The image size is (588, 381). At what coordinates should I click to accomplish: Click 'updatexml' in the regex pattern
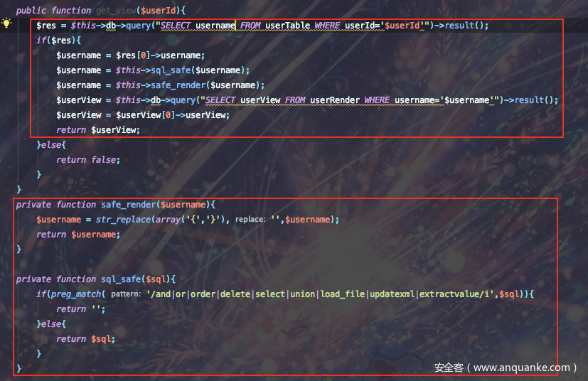tap(392, 294)
